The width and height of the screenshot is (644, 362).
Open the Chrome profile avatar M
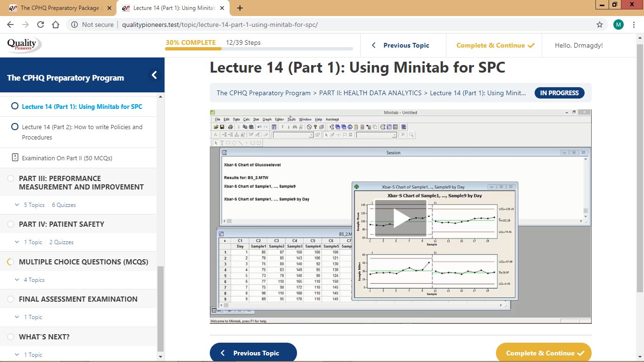pyautogui.click(x=619, y=25)
